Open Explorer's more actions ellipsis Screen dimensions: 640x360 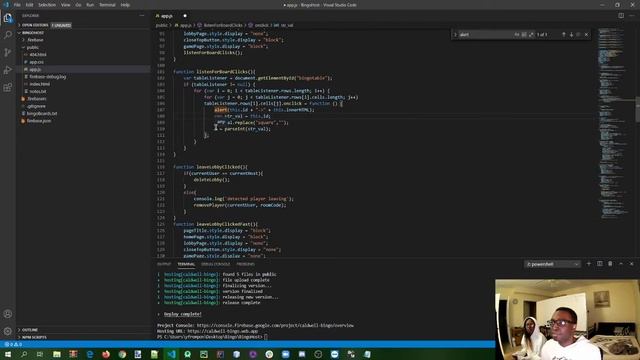(x=142, y=16)
